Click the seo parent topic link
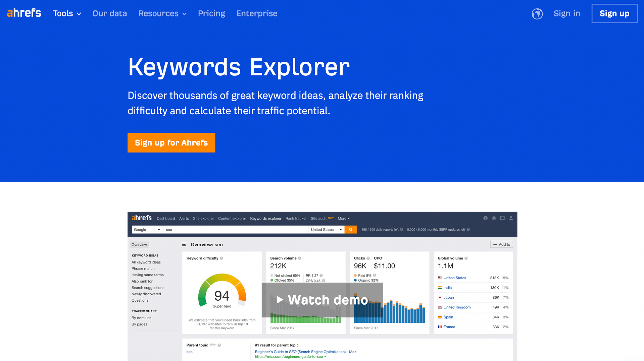644x361 pixels. point(190,352)
